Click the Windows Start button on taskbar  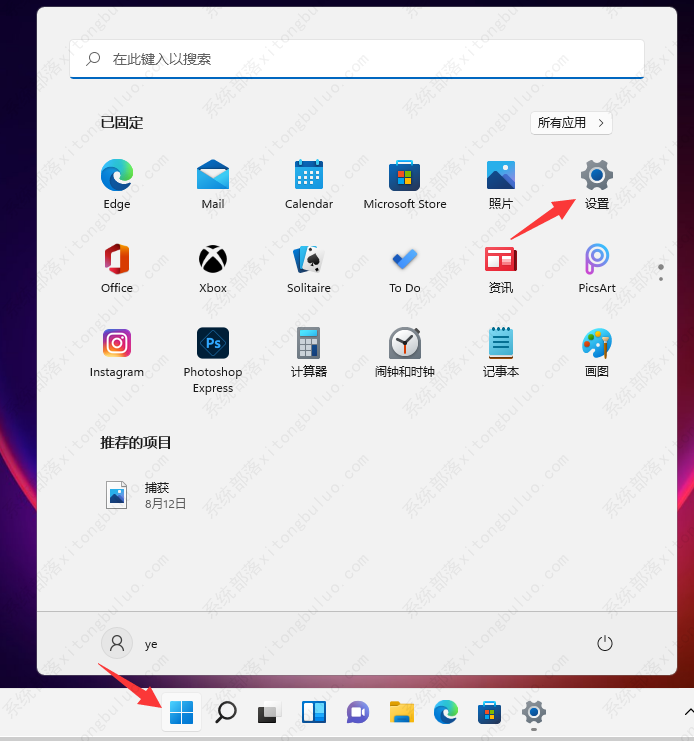pyautogui.click(x=181, y=712)
